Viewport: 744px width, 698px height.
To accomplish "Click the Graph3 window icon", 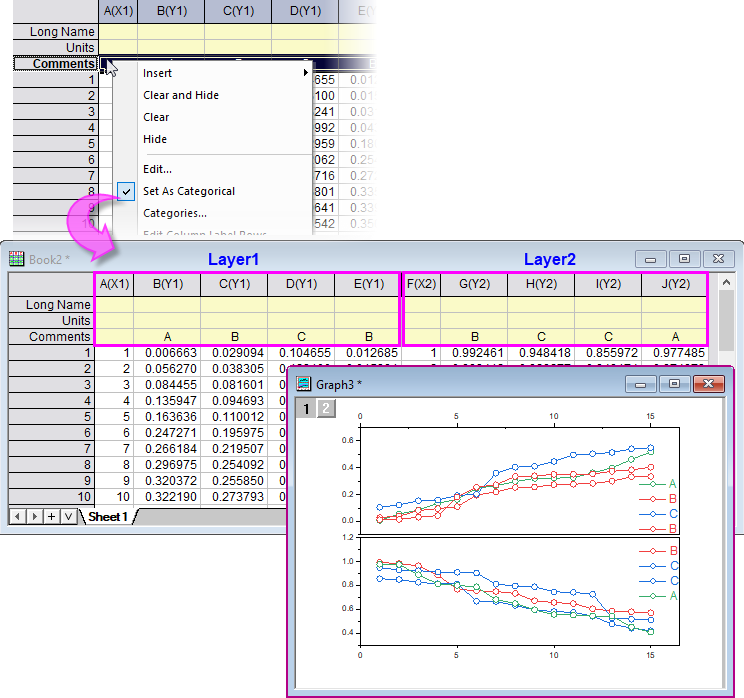I will [x=304, y=384].
